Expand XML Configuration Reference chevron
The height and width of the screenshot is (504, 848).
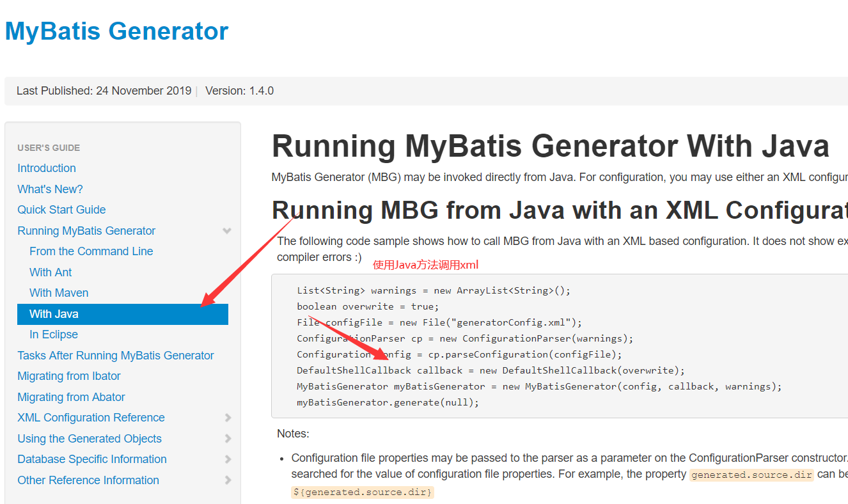coord(228,418)
